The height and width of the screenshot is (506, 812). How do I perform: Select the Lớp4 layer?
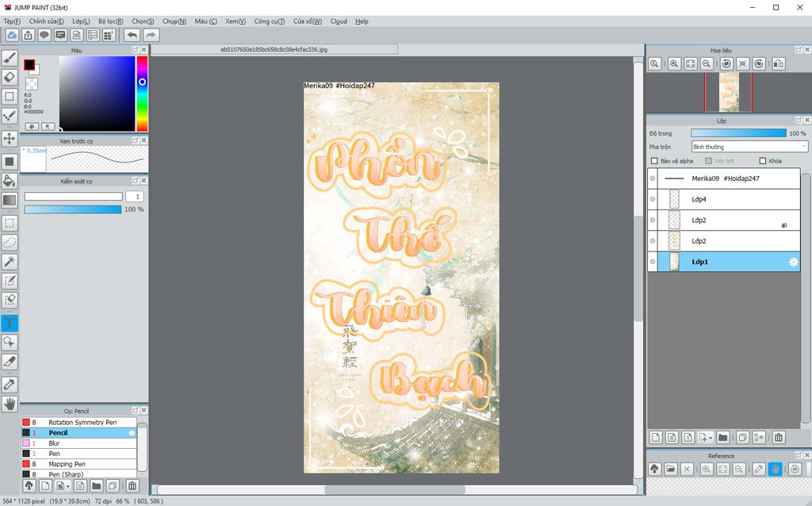[724, 199]
